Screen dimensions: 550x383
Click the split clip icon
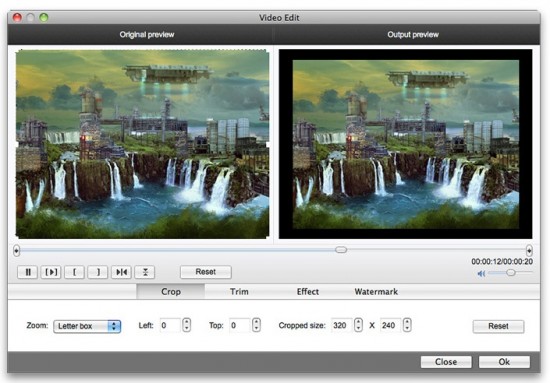point(121,272)
